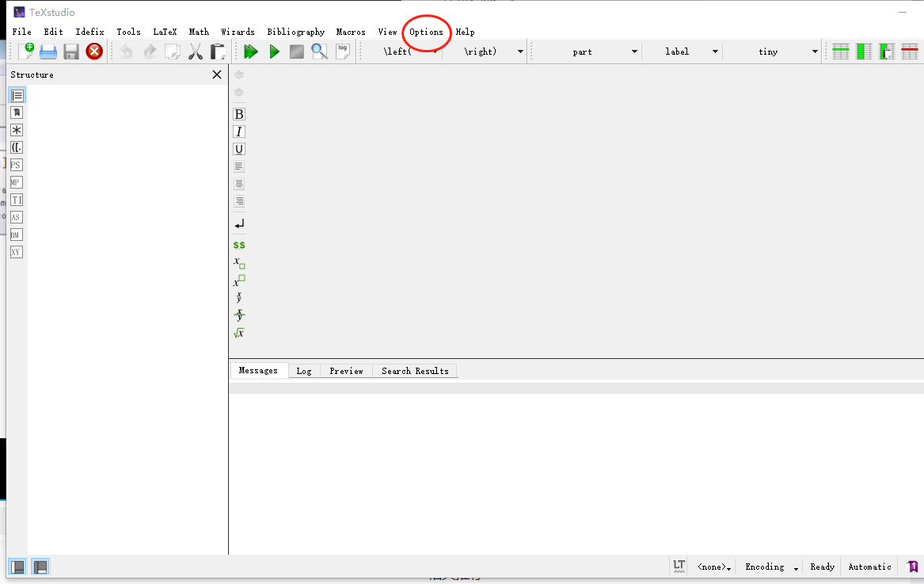
Task: Insert a square root
Action: (238, 333)
